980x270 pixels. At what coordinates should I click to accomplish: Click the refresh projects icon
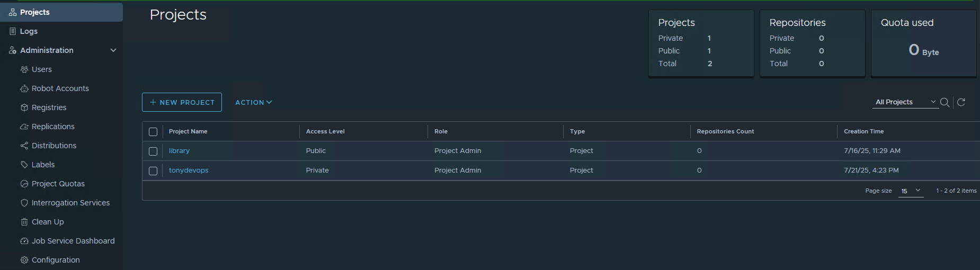[961, 102]
